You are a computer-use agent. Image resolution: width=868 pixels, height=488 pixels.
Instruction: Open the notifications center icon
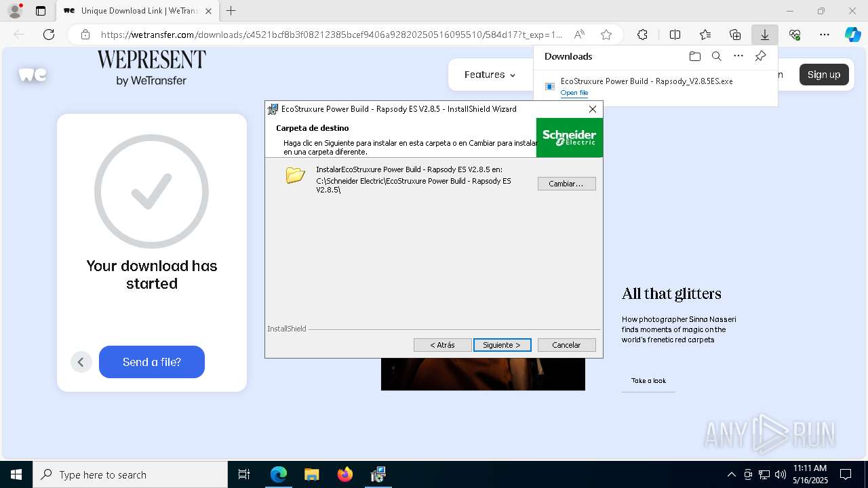[x=846, y=474]
